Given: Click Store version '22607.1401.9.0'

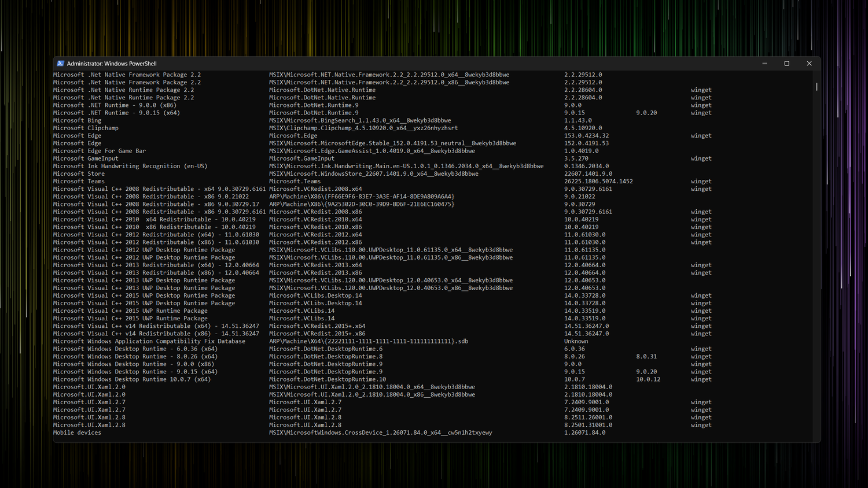Looking at the screenshot, I should [588, 173].
